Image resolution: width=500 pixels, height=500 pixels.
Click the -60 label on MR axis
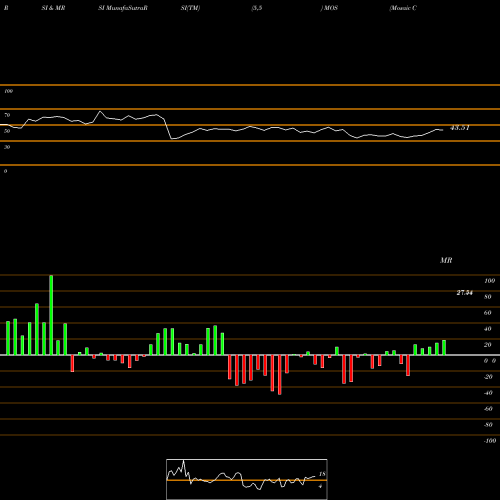(x=488, y=409)
